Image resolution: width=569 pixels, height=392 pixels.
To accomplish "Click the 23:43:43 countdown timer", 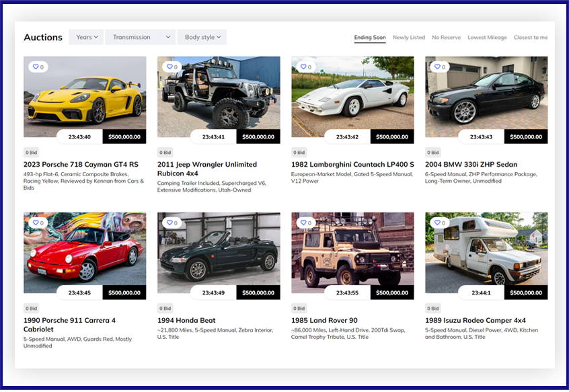I will pos(481,136).
